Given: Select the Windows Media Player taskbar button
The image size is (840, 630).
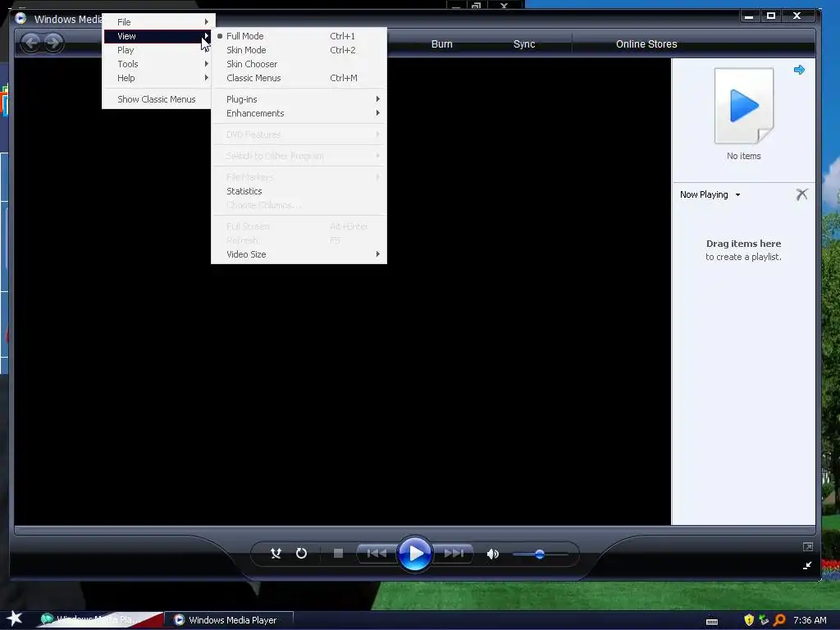Looking at the screenshot, I should tap(229, 620).
